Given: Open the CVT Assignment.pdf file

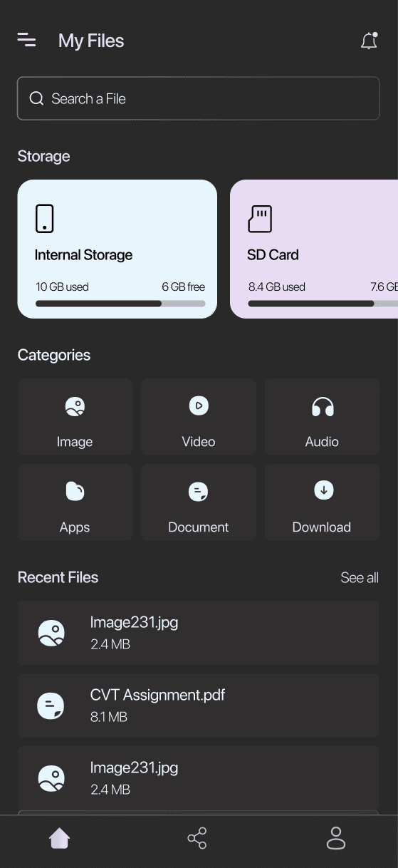Looking at the screenshot, I should coord(199,706).
